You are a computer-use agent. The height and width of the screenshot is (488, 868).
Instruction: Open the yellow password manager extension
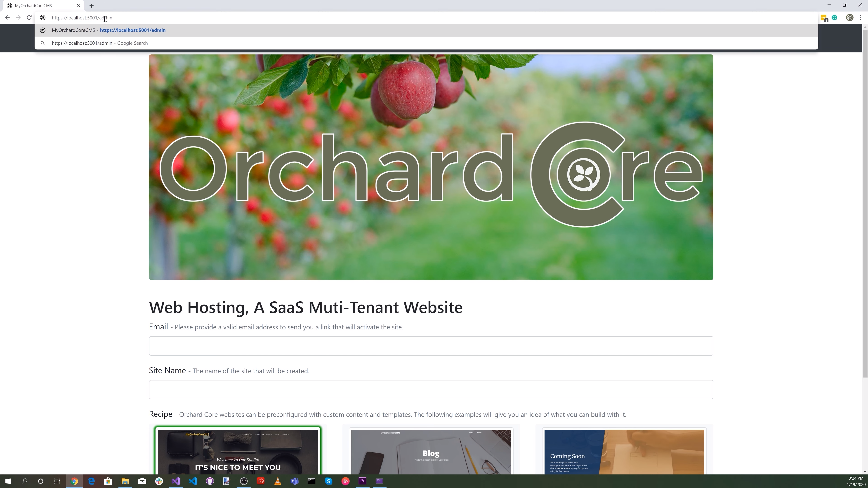(824, 18)
